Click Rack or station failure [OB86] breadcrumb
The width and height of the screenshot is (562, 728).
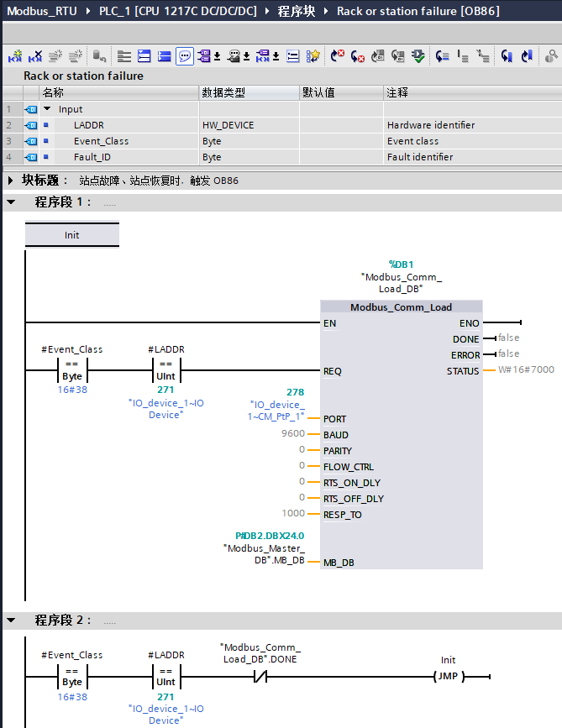(418, 11)
